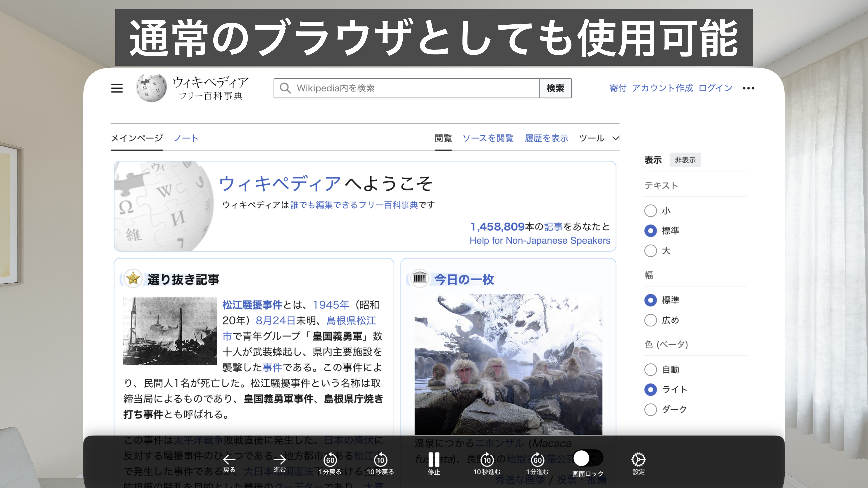Open the 松江騒擾事件 article link

(252, 305)
